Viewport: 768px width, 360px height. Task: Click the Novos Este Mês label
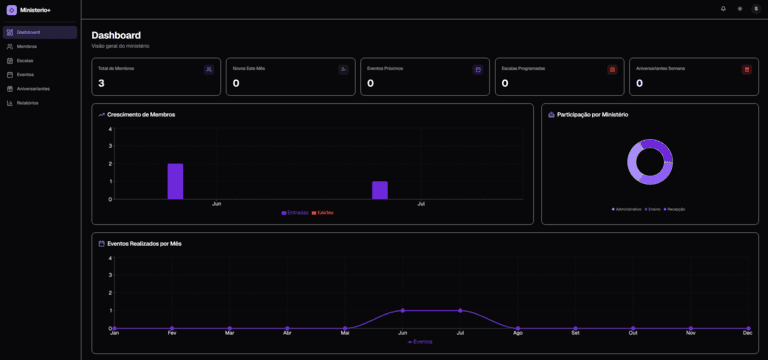pos(249,69)
